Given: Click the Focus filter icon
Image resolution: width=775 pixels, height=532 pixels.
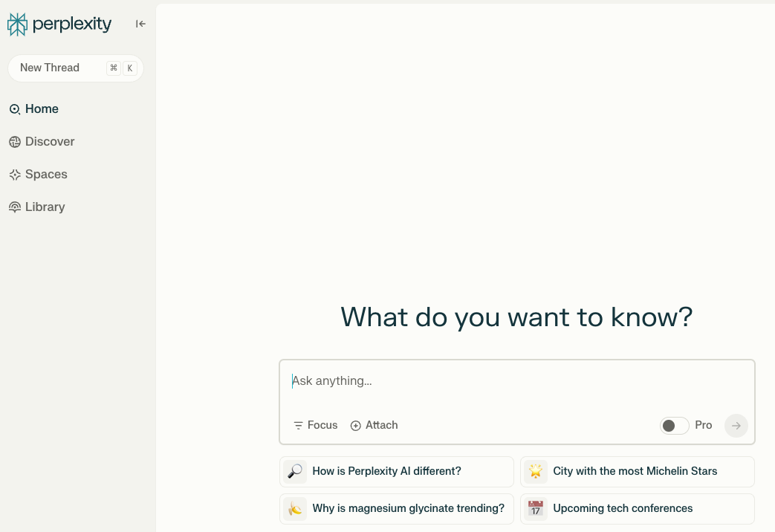Looking at the screenshot, I should click(x=298, y=426).
